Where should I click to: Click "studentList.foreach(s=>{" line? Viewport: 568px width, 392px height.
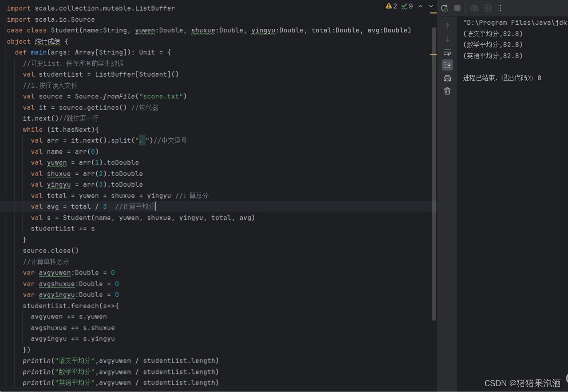point(71,306)
